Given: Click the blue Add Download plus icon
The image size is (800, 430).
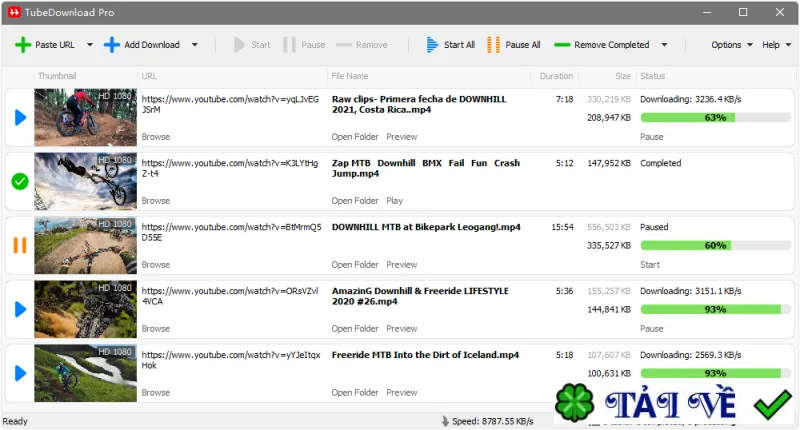Looking at the screenshot, I should coord(112,45).
